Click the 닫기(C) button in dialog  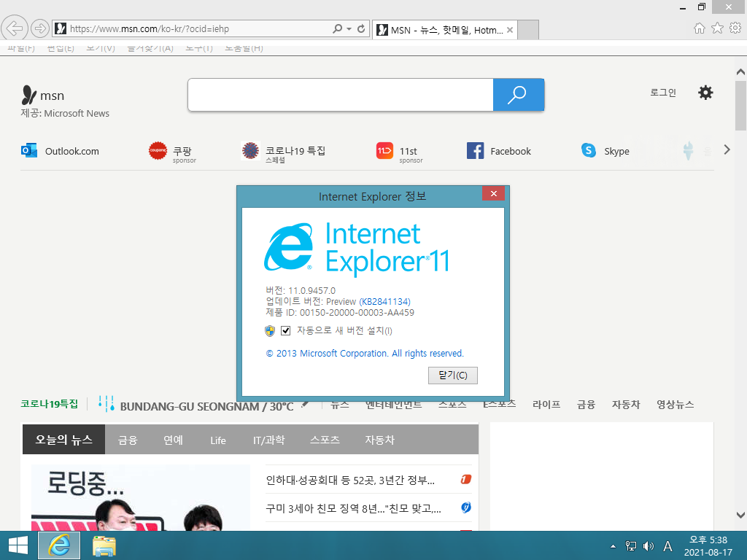(x=452, y=376)
